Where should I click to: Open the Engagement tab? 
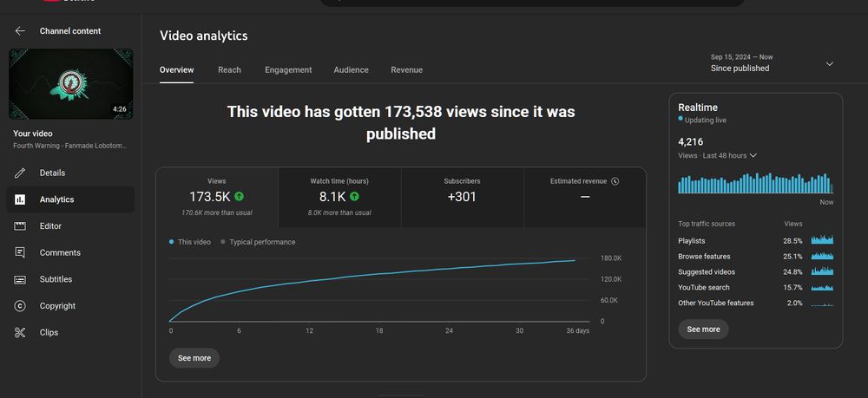point(288,69)
